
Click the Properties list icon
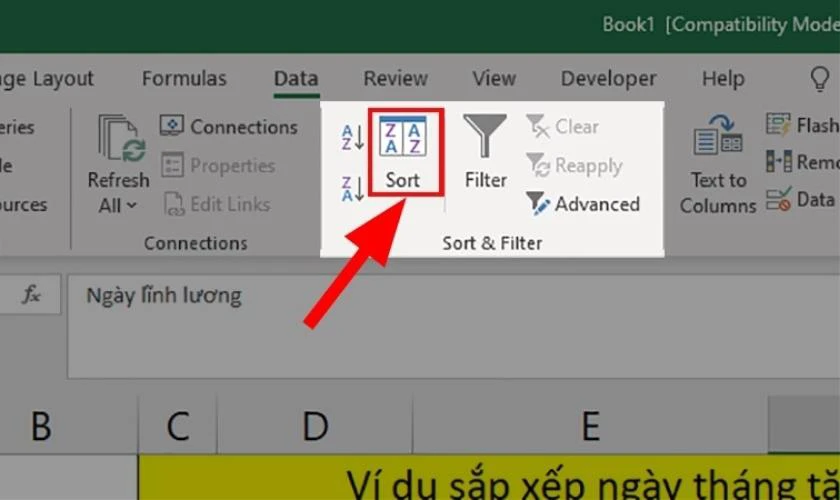pos(172,165)
